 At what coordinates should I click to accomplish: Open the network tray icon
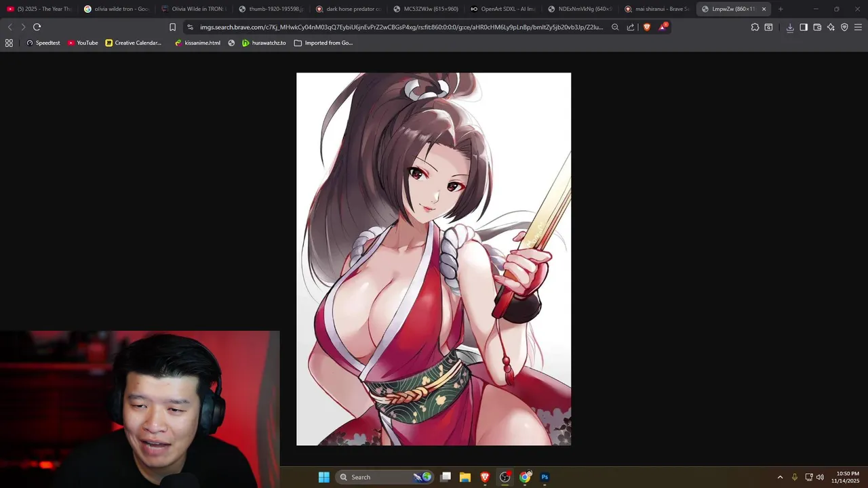(x=809, y=477)
